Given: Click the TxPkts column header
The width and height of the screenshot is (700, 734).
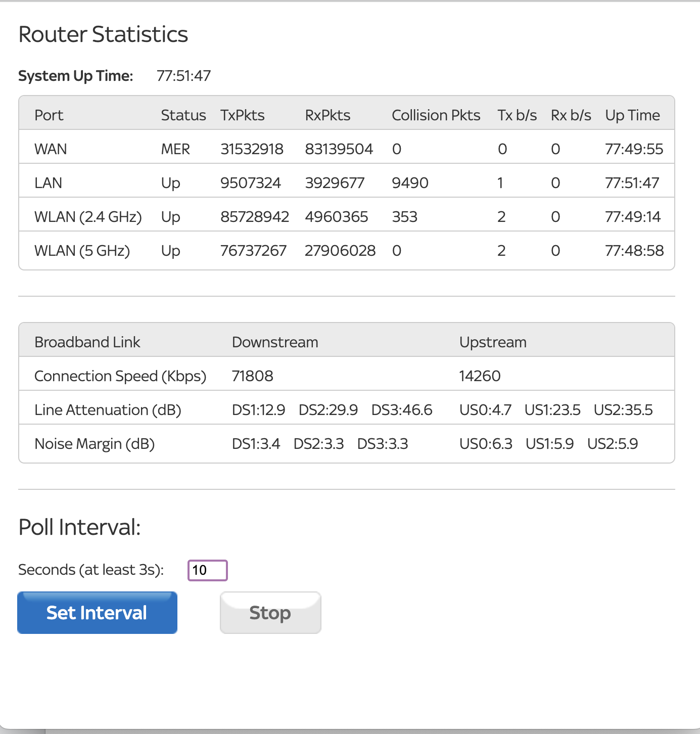Looking at the screenshot, I should 243,115.
